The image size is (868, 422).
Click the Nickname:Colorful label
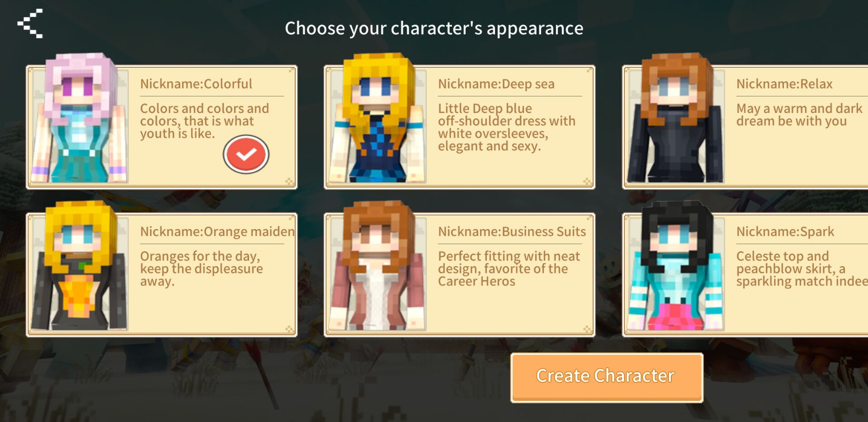196,84
